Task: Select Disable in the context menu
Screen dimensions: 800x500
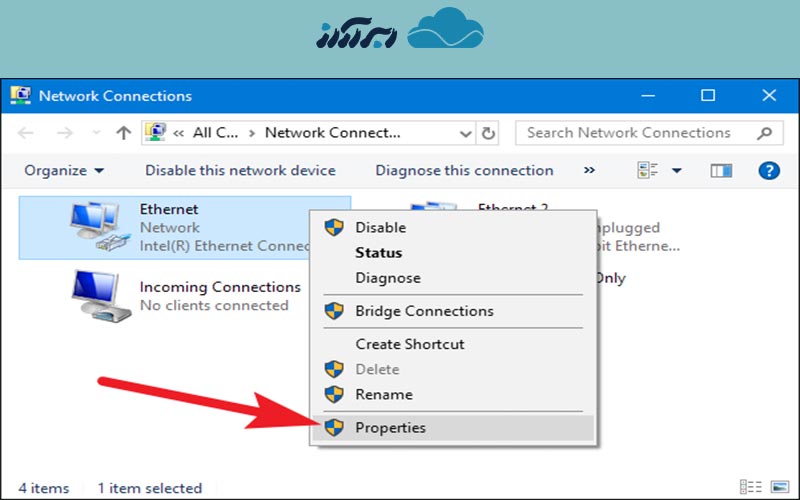Action: 380,228
